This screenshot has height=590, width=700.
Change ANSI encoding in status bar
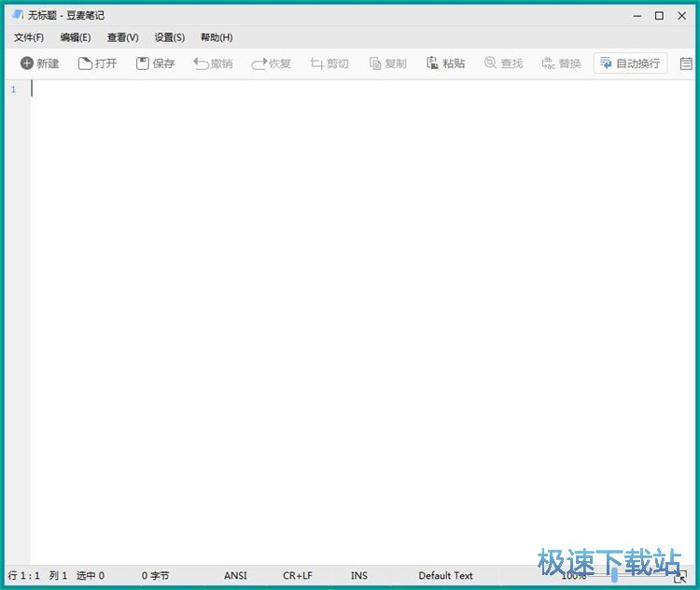point(235,576)
